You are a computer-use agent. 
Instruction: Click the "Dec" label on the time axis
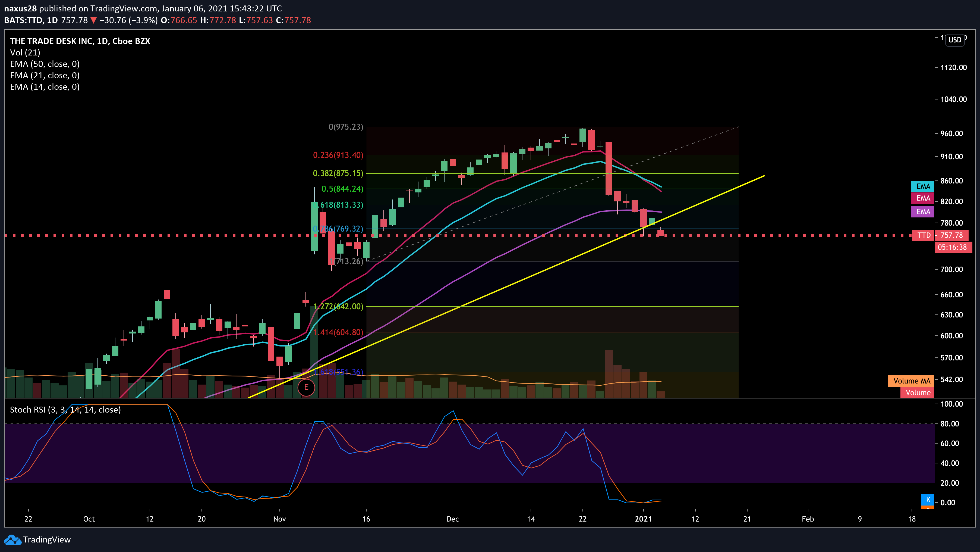(x=453, y=519)
